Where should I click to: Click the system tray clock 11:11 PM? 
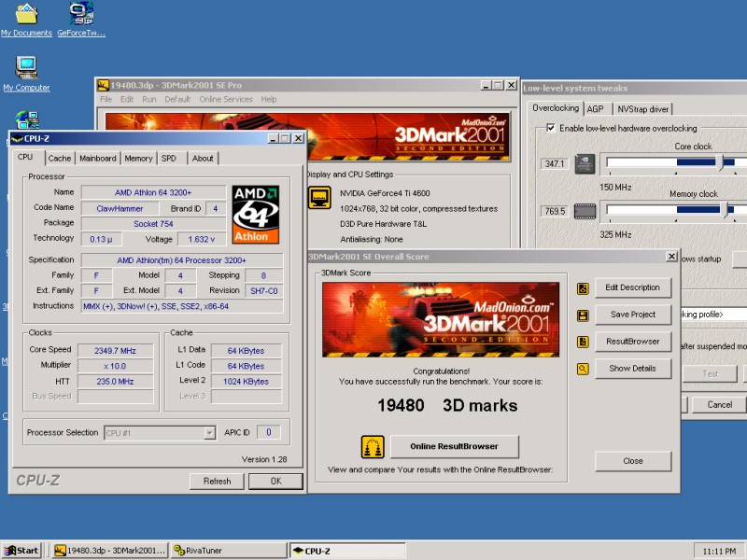(x=719, y=552)
